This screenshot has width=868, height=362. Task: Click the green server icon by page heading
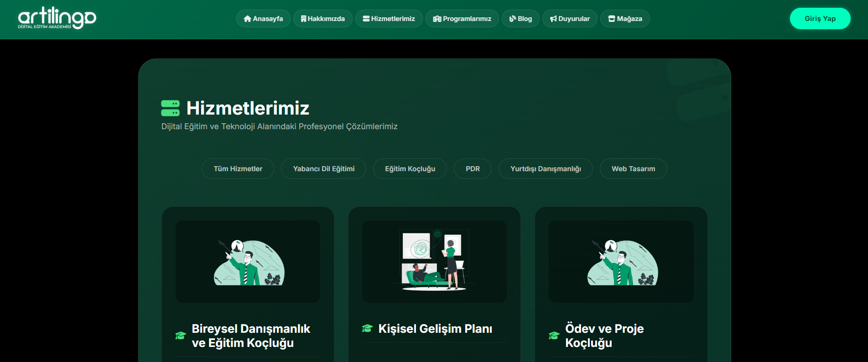point(170,108)
